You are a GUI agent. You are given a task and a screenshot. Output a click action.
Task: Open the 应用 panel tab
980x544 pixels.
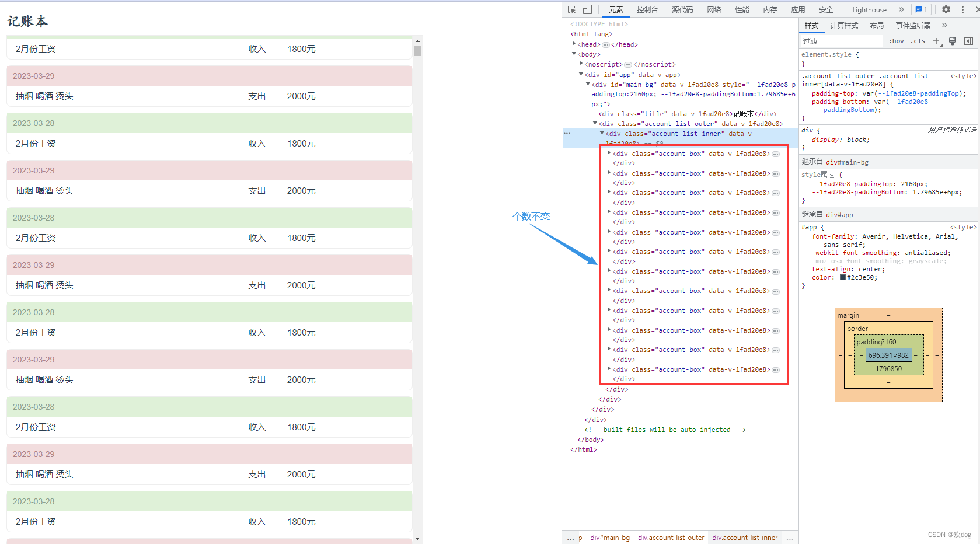tap(798, 9)
